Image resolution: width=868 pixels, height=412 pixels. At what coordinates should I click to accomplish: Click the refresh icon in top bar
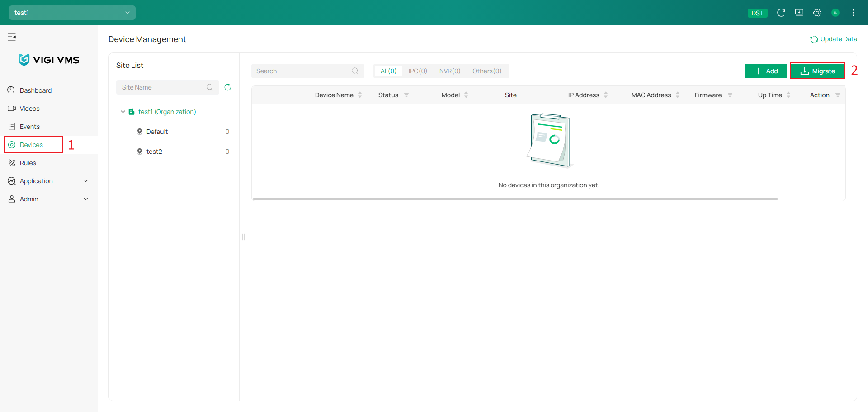point(781,13)
